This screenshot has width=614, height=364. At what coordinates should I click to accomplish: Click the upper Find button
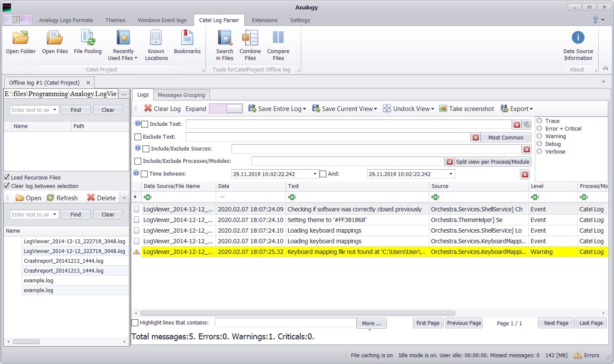(x=76, y=110)
